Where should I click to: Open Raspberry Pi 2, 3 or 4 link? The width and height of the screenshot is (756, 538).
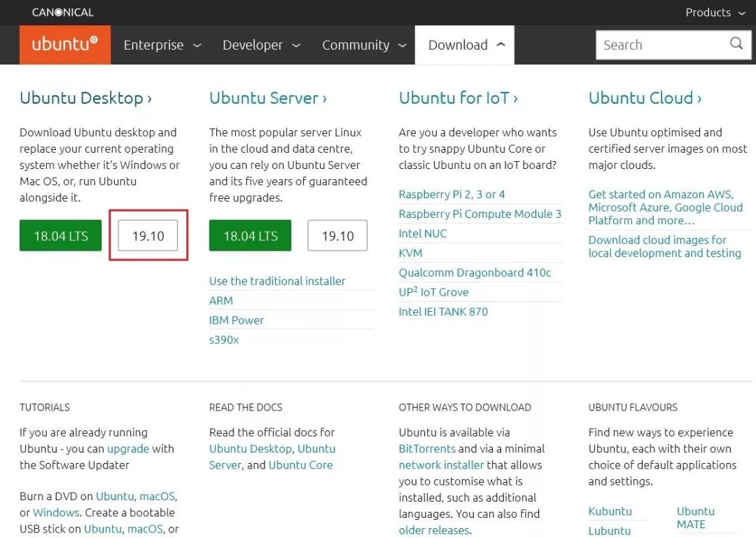(x=451, y=195)
